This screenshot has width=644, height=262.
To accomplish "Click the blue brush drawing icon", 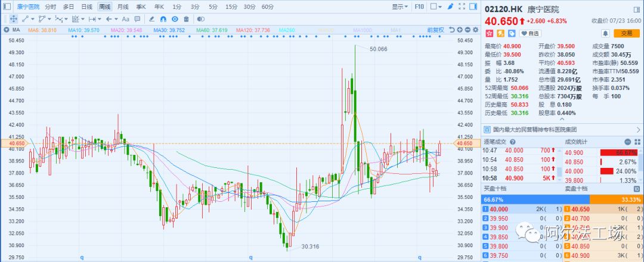I will click(450, 7).
